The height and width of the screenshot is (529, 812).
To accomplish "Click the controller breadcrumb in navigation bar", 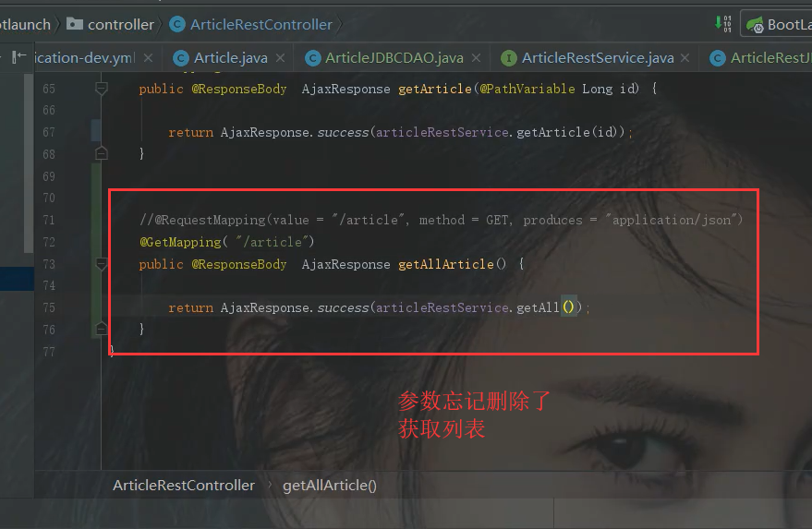I will pyautogui.click(x=121, y=24).
